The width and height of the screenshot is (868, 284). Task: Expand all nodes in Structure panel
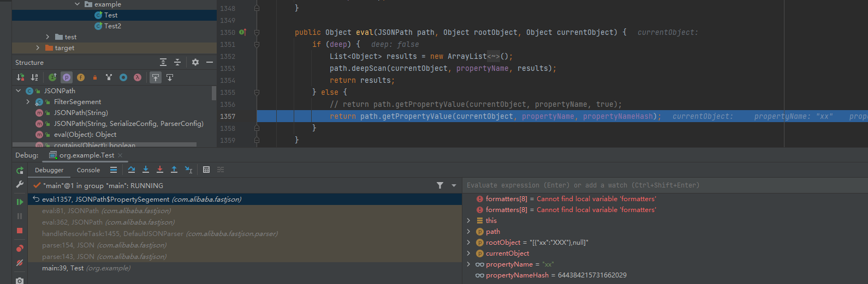163,62
